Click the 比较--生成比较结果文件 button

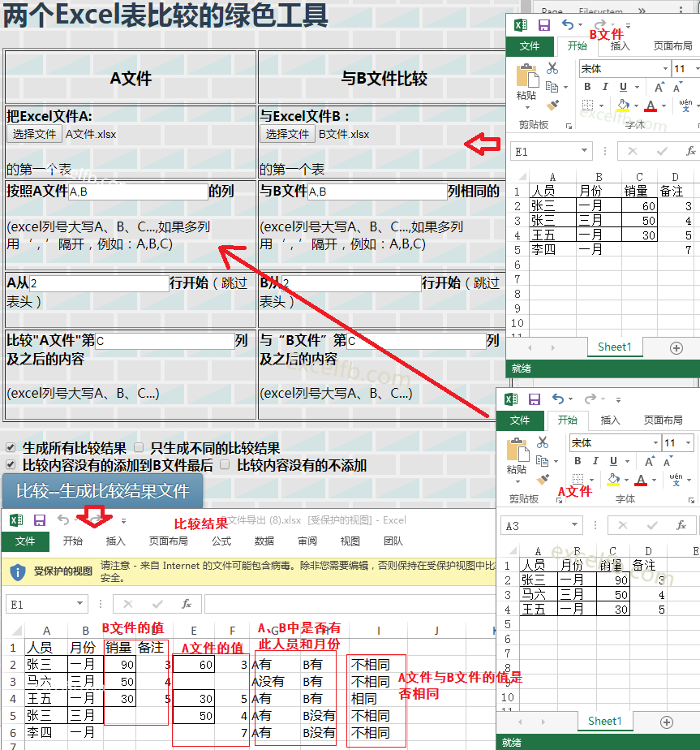(x=102, y=491)
